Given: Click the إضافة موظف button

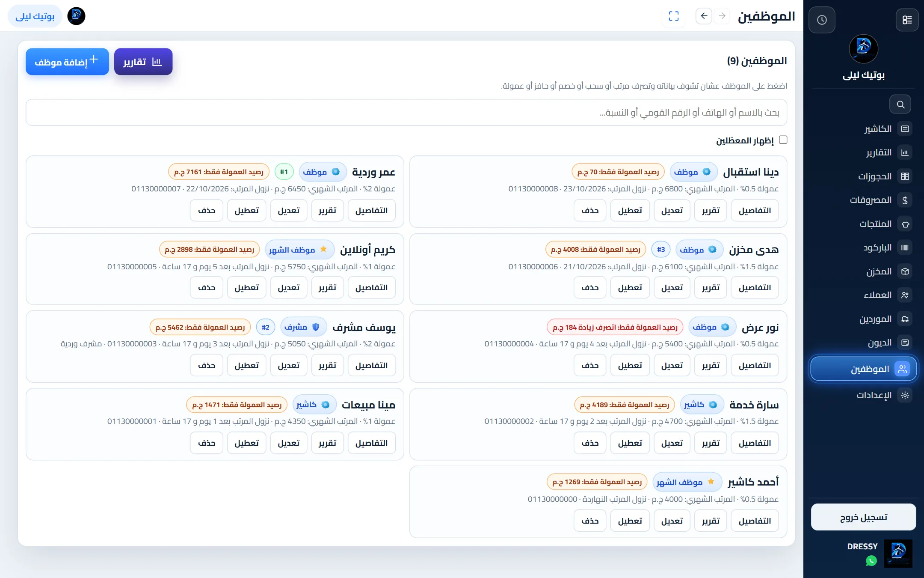Looking at the screenshot, I should (x=67, y=62).
